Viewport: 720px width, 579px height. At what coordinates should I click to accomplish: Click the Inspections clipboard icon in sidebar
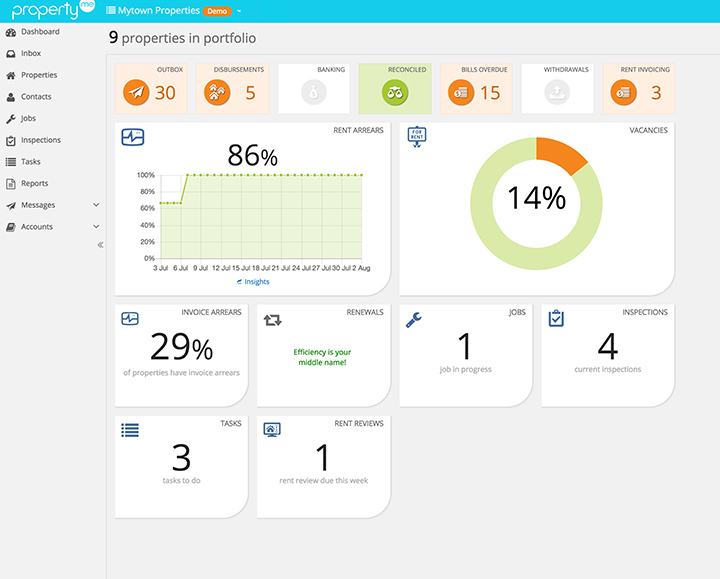coord(11,141)
